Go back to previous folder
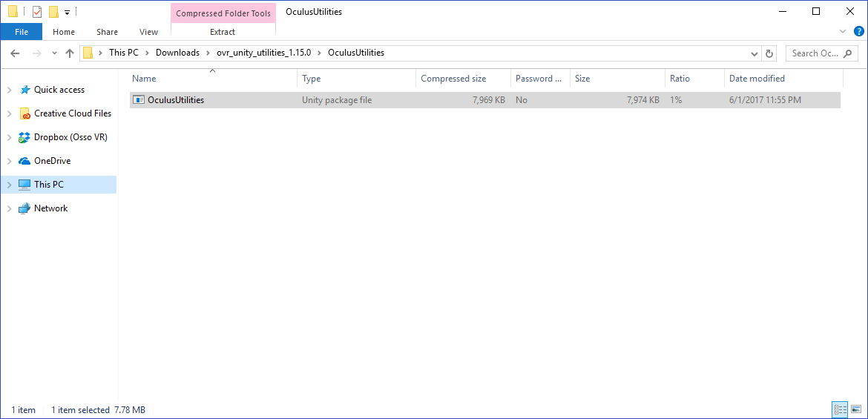Image resolution: width=868 pixels, height=419 pixels. click(x=15, y=53)
